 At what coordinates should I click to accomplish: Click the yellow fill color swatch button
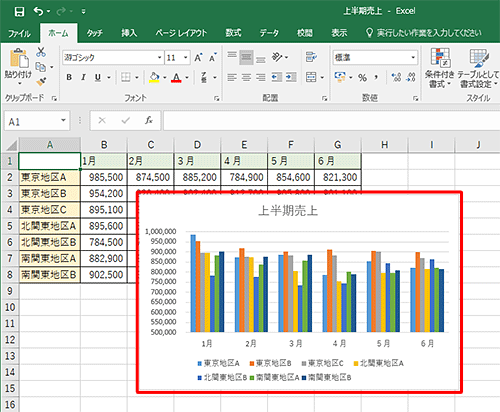154,77
